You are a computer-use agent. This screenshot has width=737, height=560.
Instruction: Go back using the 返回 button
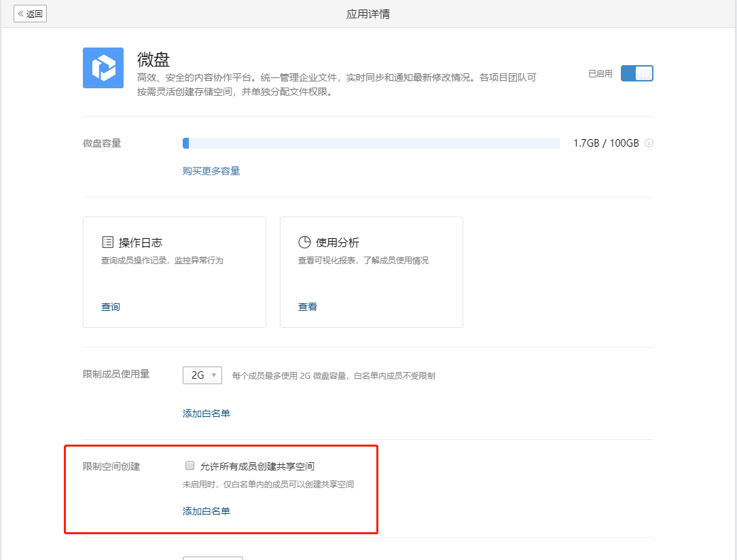tap(30, 14)
